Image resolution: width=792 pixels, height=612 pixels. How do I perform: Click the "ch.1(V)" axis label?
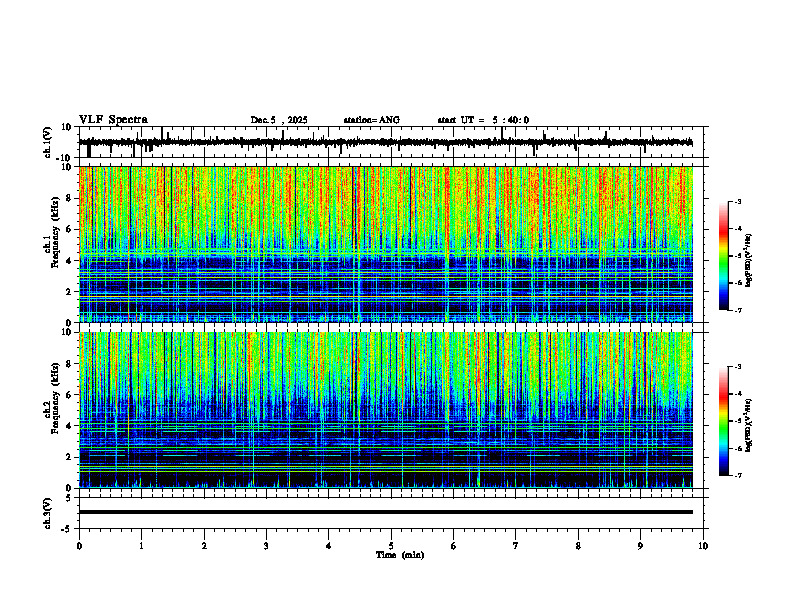48,142
